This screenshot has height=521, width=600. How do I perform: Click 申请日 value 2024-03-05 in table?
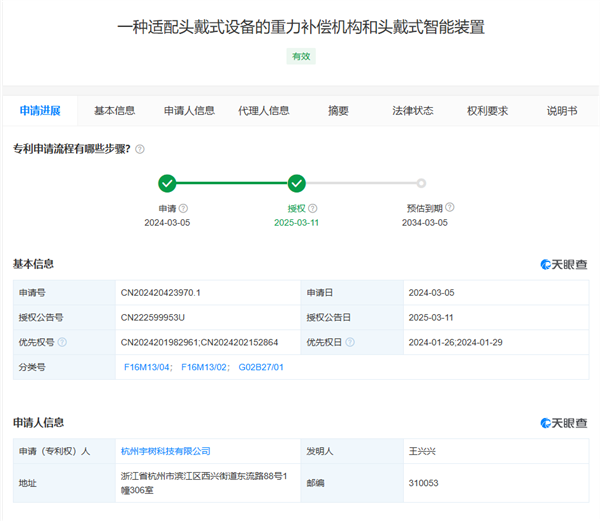(x=431, y=293)
